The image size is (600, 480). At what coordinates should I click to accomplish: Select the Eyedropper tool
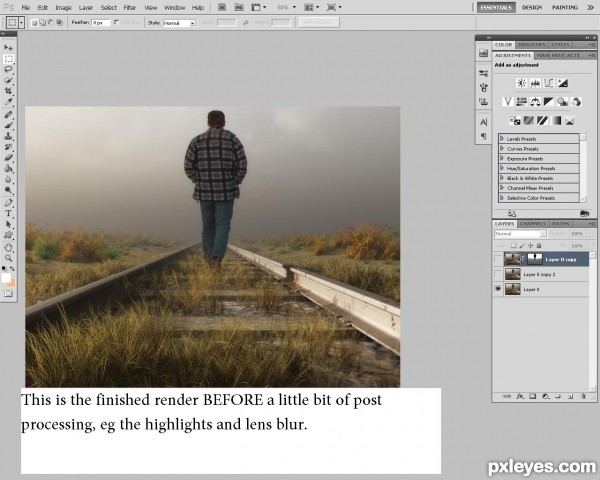8,101
